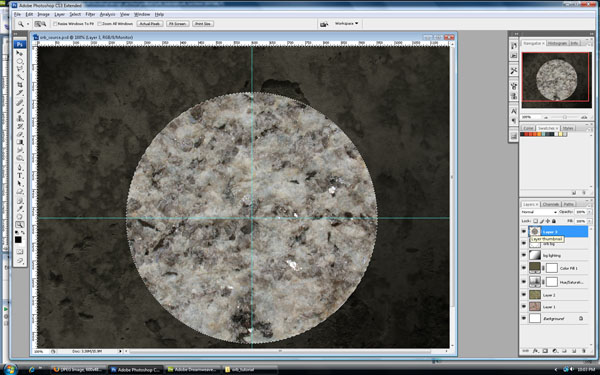Click the Print Size button
This screenshot has width=600, height=375.
point(203,24)
